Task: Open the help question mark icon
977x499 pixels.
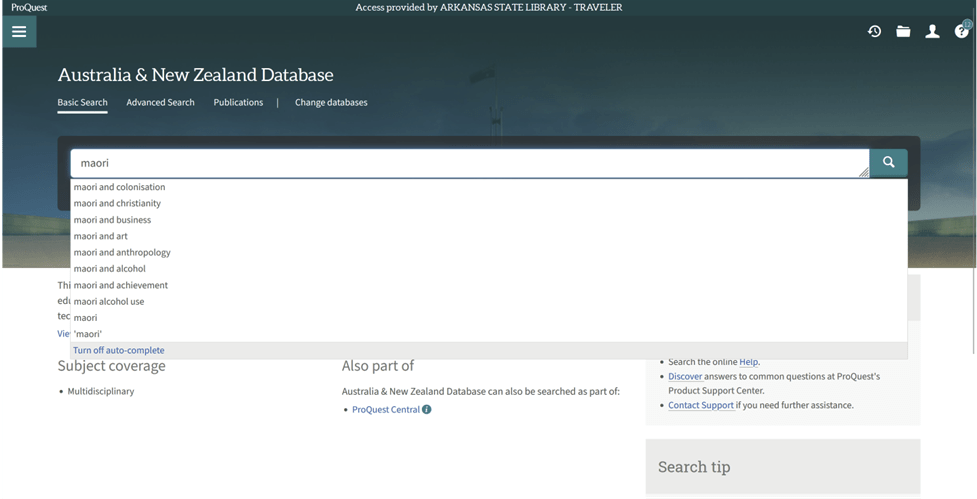Action: tap(962, 32)
